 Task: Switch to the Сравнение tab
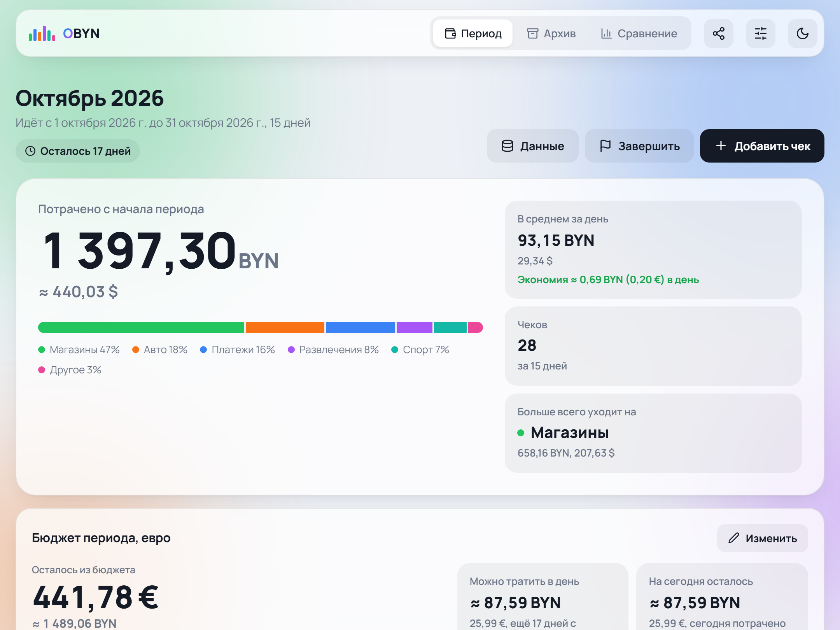(639, 33)
